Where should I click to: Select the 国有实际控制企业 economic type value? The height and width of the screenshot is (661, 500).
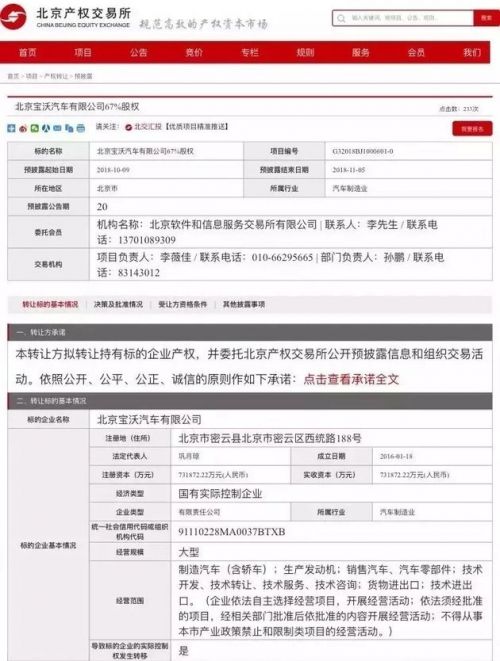[x=220, y=494]
